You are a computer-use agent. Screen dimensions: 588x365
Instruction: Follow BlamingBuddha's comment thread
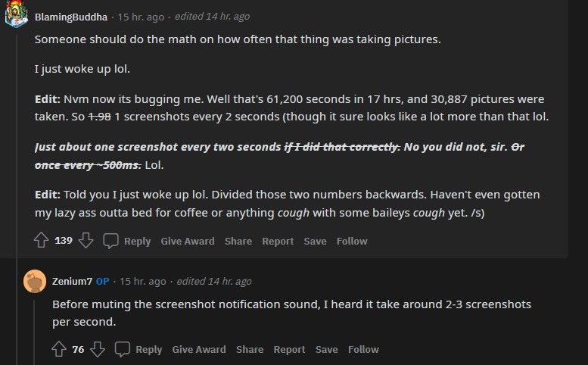[352, 241]
